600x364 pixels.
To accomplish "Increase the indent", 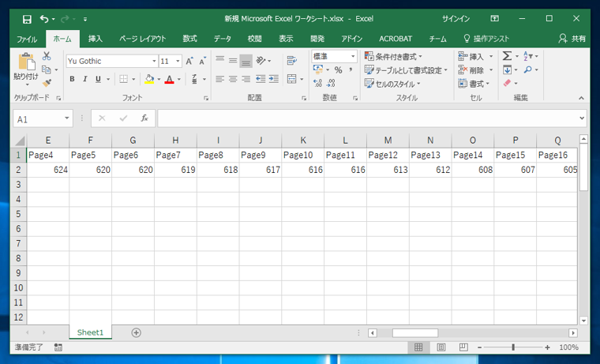I will point(274,79).
